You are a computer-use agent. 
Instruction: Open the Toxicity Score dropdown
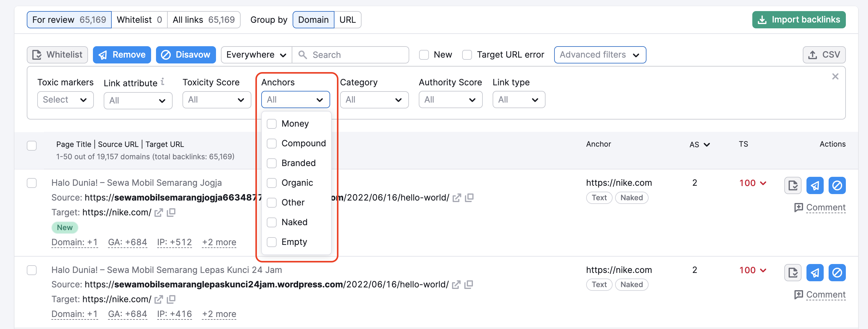point(217,100)
